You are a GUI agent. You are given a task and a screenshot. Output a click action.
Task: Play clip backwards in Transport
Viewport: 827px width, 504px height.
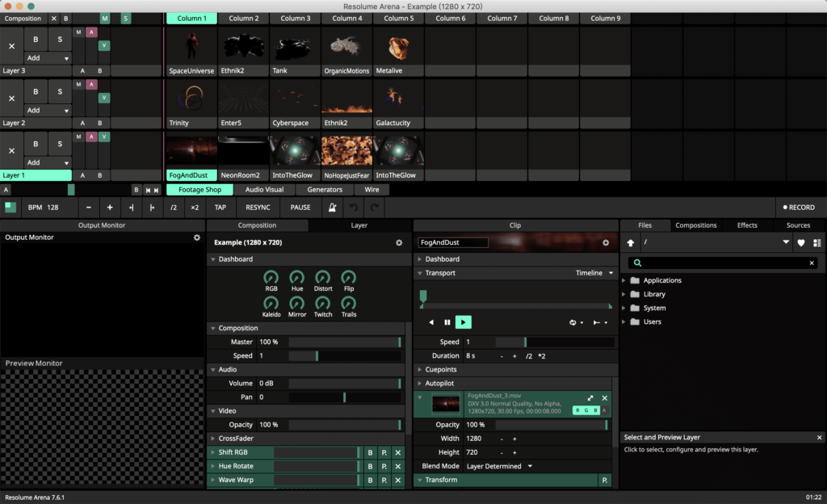point(431,322)
